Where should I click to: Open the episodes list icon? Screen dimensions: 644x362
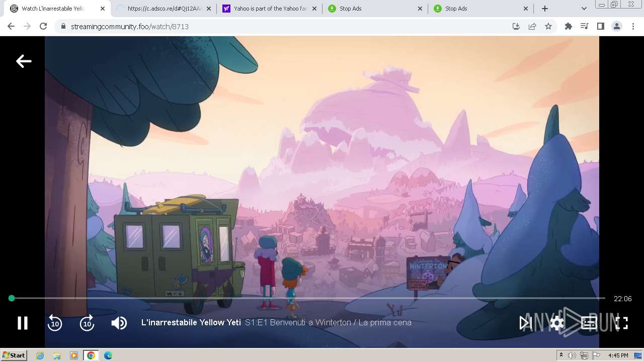click(589, 323)
